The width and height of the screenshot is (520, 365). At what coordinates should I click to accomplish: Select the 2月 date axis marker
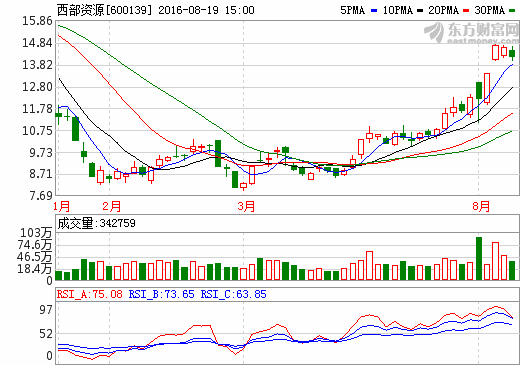click(111, 206)
